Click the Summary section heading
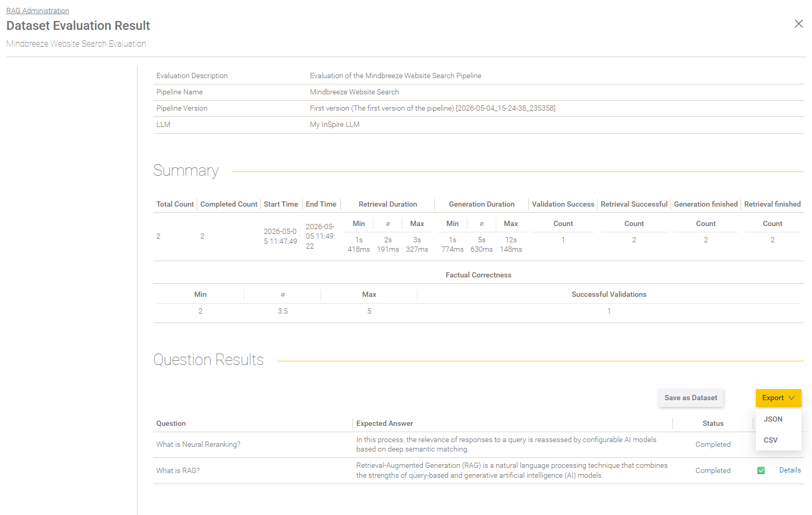Image resolution: width=812 pixels, height=515 pixels. coord(186,170)
